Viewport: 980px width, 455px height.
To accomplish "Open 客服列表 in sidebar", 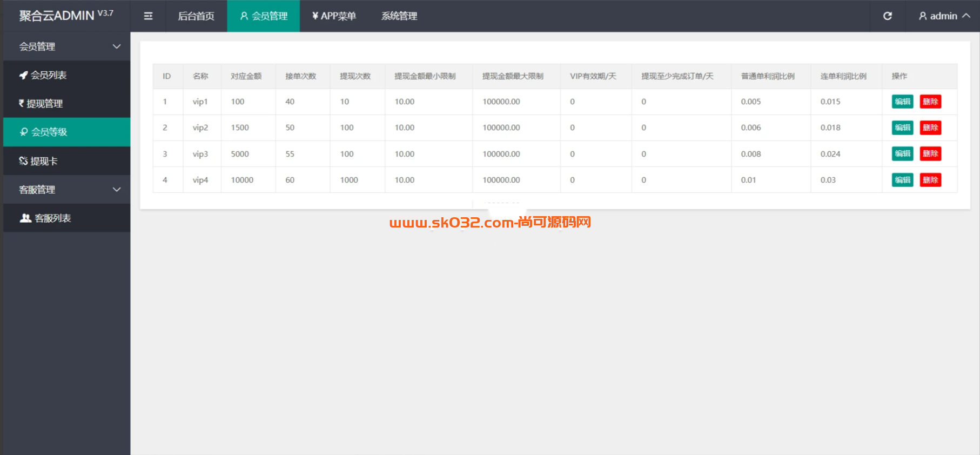I will (67, 218).
